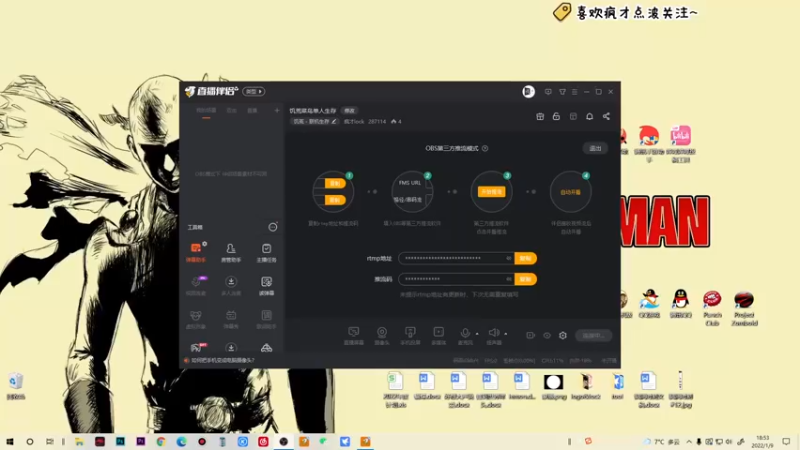Open the hamburger menu in title bar
This screenshot has height=450, width=800.
pyautogui.click(x=574, y=92)
